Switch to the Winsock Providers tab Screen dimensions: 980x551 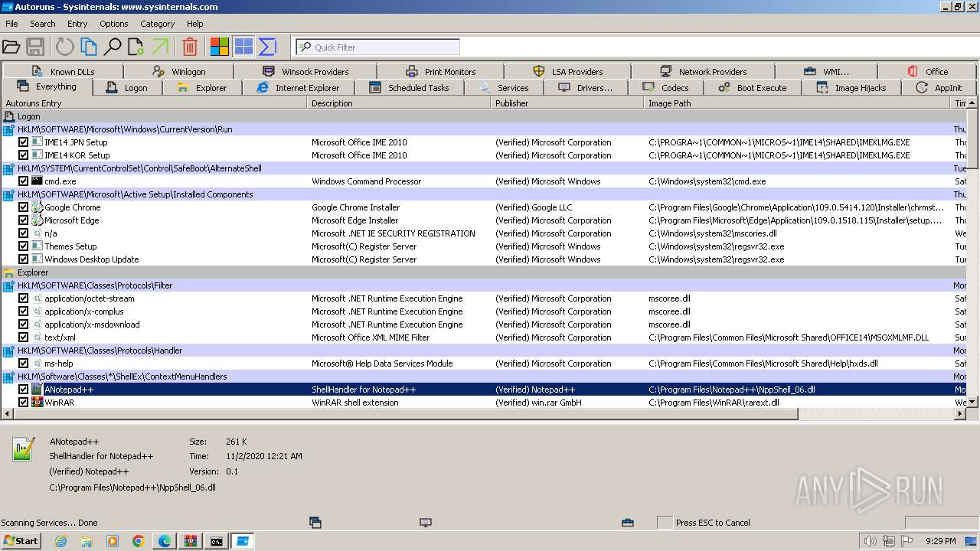(x=305, y=71)
